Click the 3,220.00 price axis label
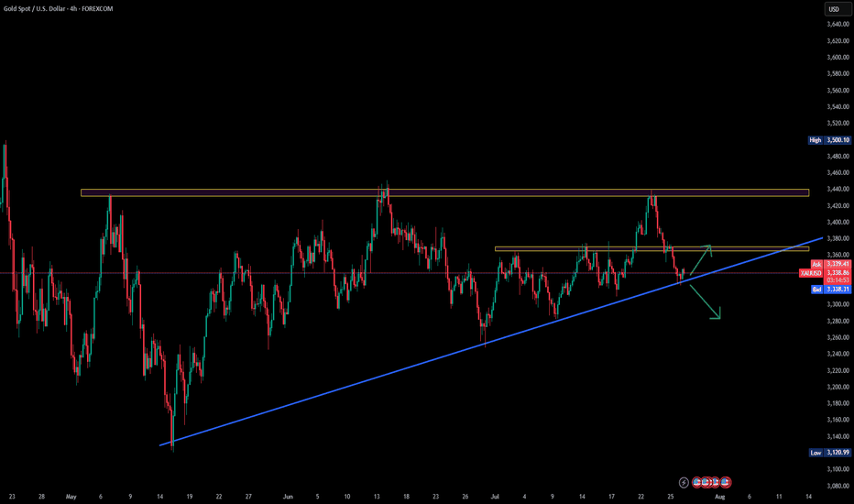854x504 pixels. click(838, 370)
